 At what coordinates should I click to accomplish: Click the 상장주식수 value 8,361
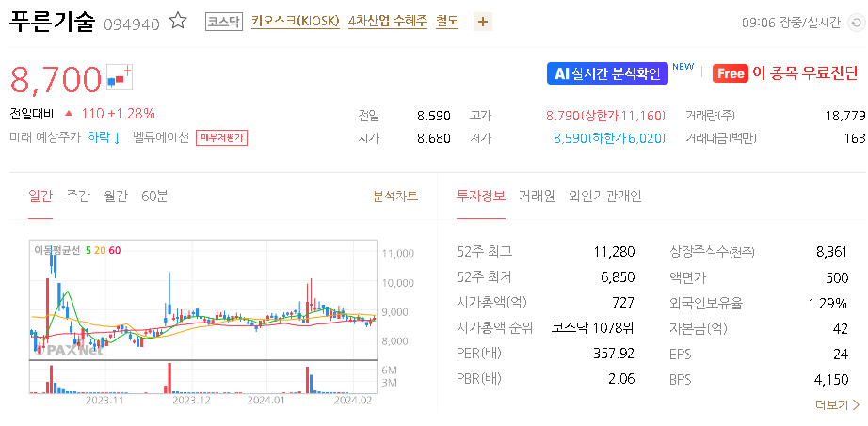pos(831,252)
